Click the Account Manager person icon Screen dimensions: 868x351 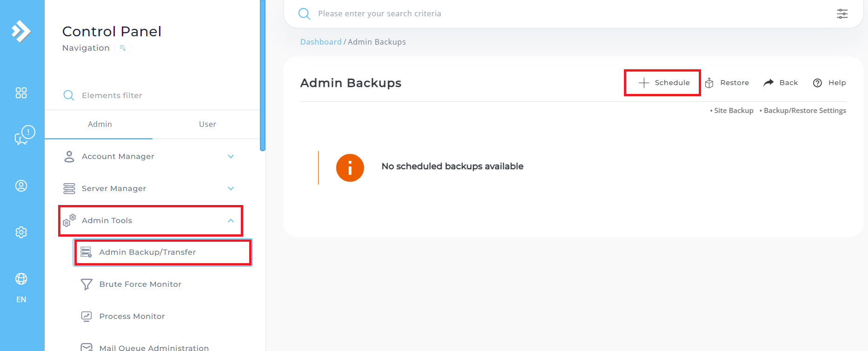pyautogui.click(x=69, y=157)
